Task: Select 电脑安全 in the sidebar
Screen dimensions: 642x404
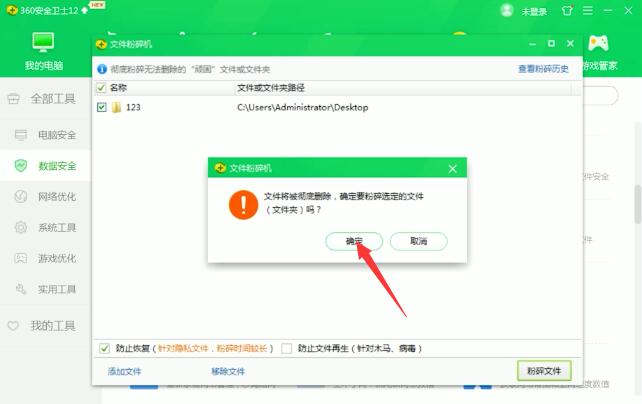Action: coord(45,135)
